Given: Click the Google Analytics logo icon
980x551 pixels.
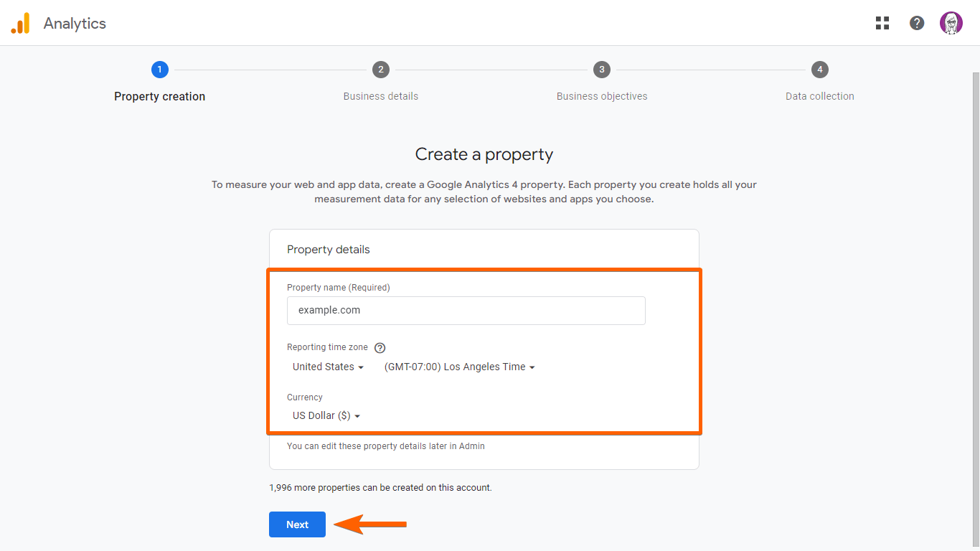Looking at the screenshot, I should (20, 24).
